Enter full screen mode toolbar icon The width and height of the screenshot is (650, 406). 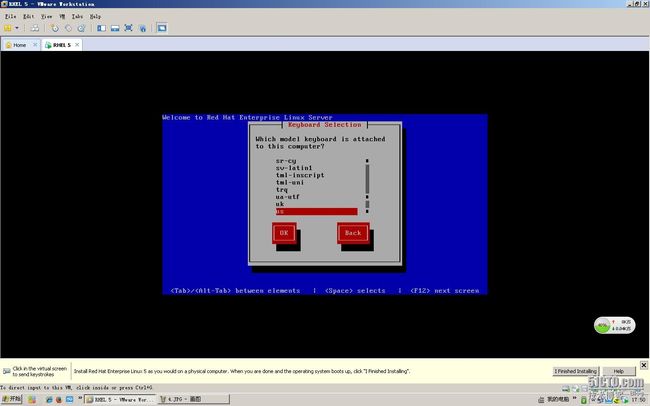point(129,28)
